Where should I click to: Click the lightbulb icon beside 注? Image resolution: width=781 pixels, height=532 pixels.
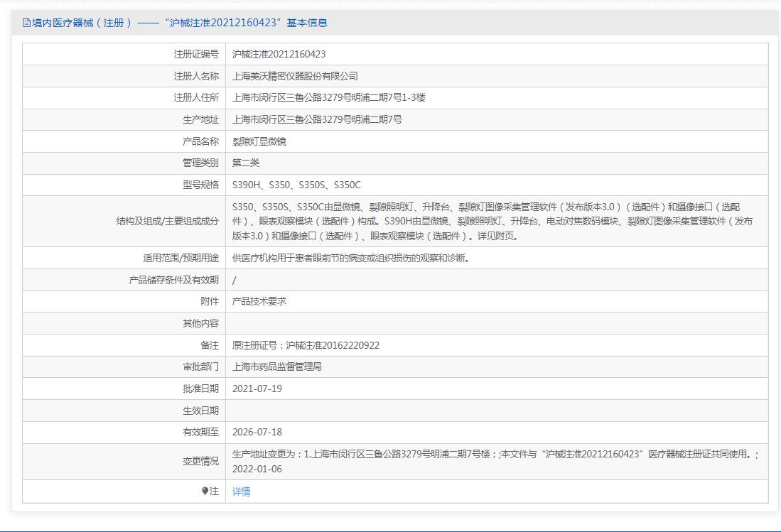[x=205, y=491]
